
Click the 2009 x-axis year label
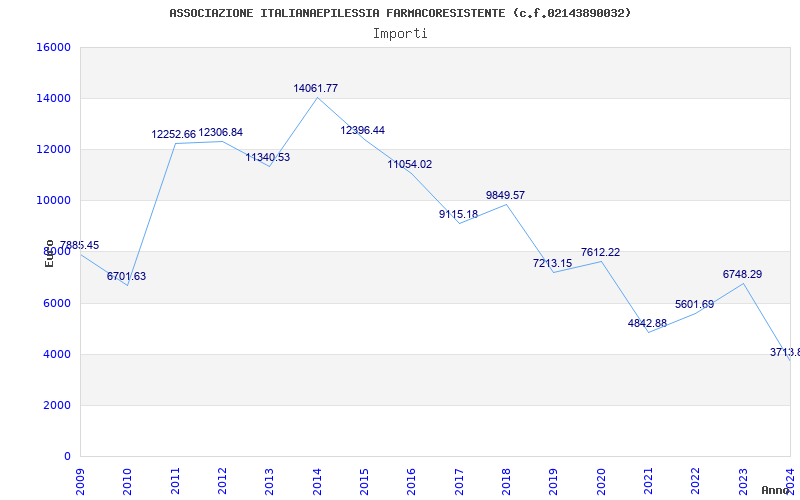pos(80,482)
